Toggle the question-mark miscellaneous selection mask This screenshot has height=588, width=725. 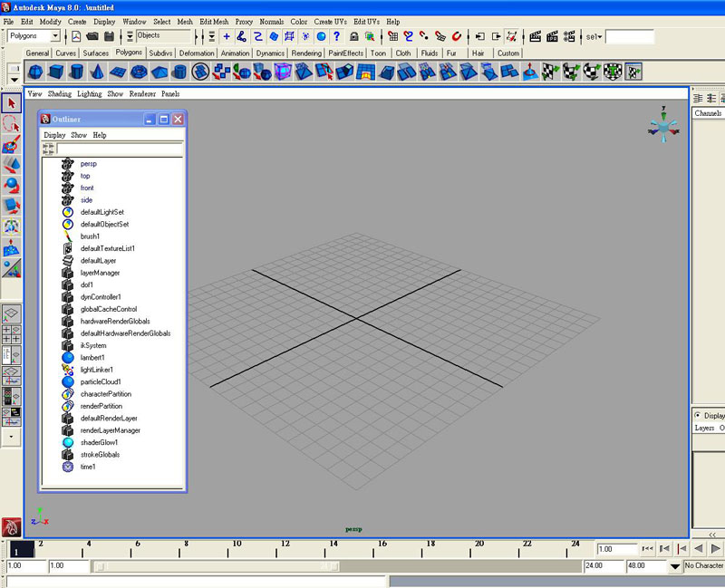(x=336, y=36)
